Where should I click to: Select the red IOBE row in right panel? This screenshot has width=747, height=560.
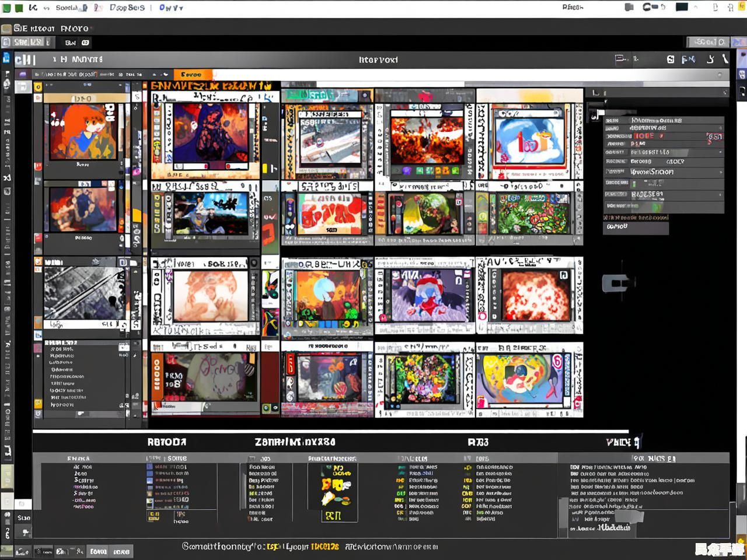pos(664,135)
